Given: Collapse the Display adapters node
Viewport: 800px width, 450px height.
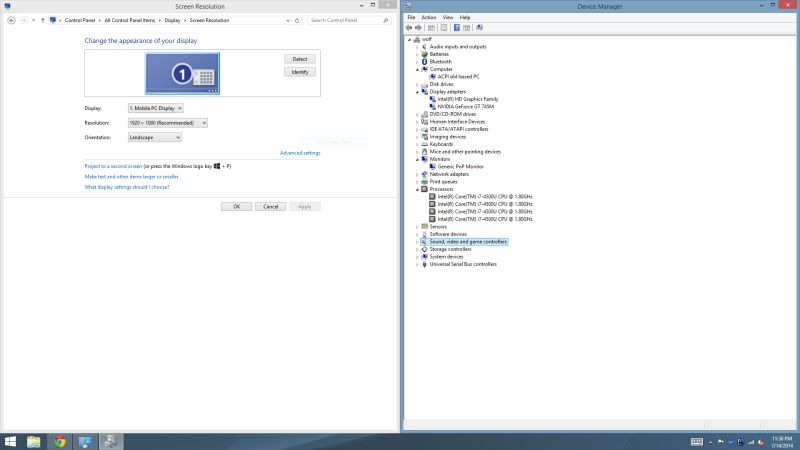Looking at the screenshot, I should coord(417,92).
